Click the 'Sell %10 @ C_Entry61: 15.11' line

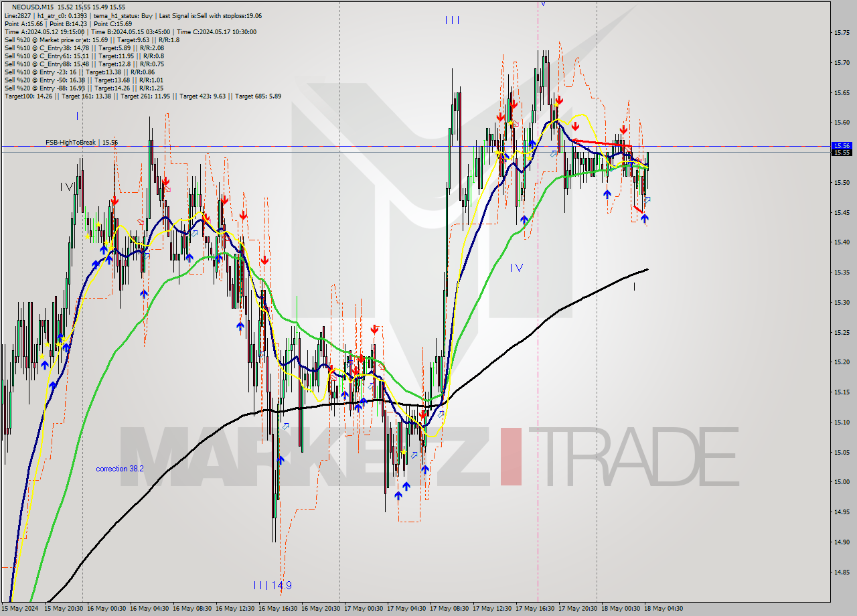pos(84,56)
